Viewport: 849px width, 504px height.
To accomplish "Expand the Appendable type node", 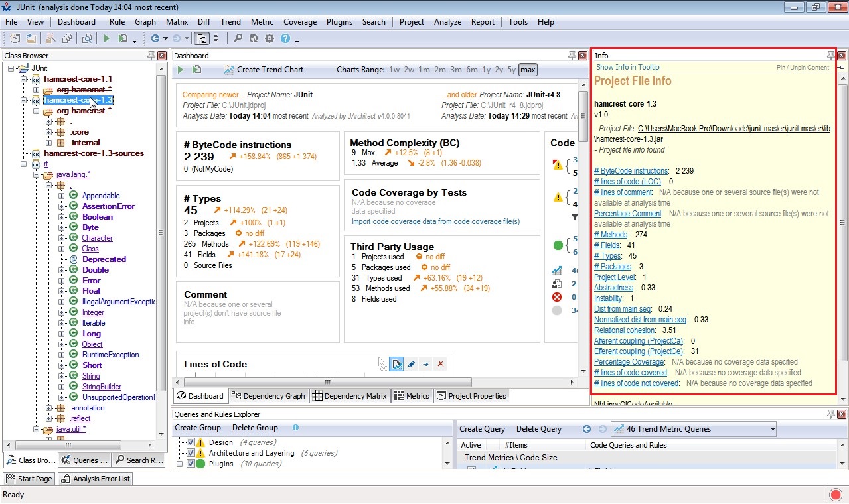I will [x=62, y=196].
